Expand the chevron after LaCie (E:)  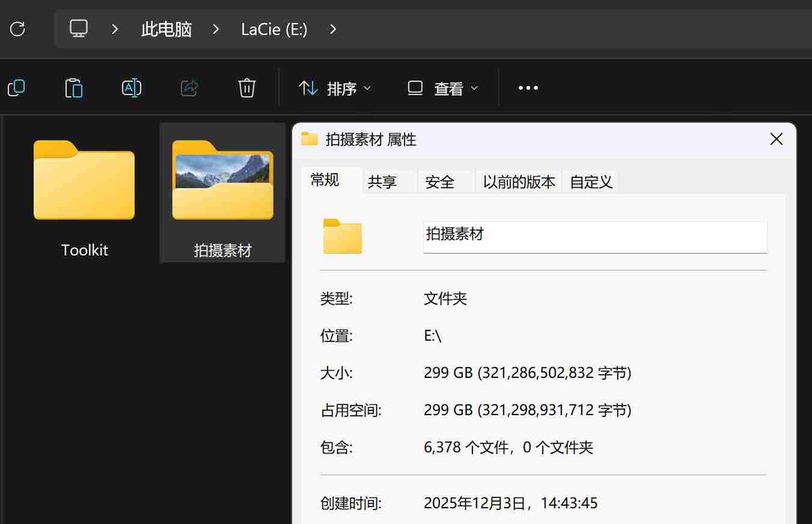coord(332,29)
